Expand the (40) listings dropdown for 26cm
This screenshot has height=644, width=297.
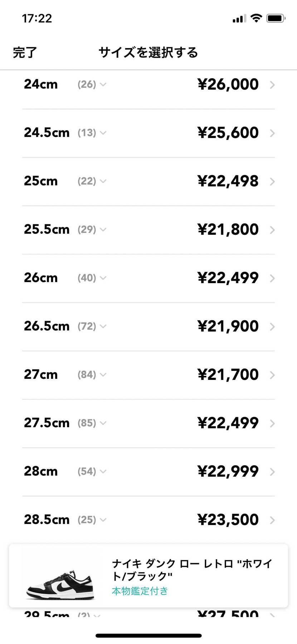click(x=92, y=278)
